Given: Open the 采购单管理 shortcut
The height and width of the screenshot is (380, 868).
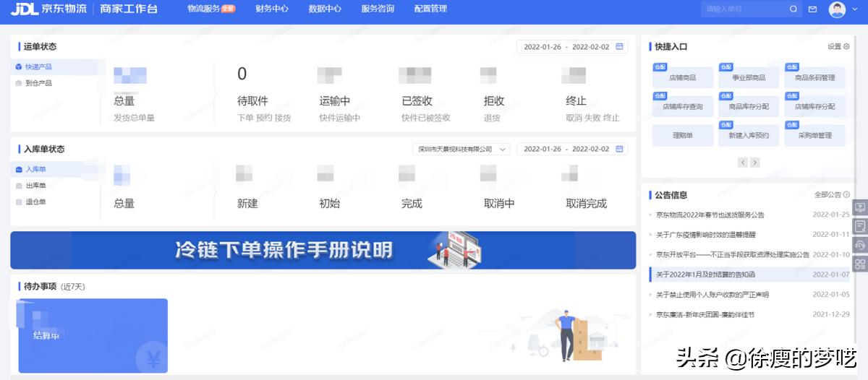Looking at the screenshot, I should click(814, 135).
